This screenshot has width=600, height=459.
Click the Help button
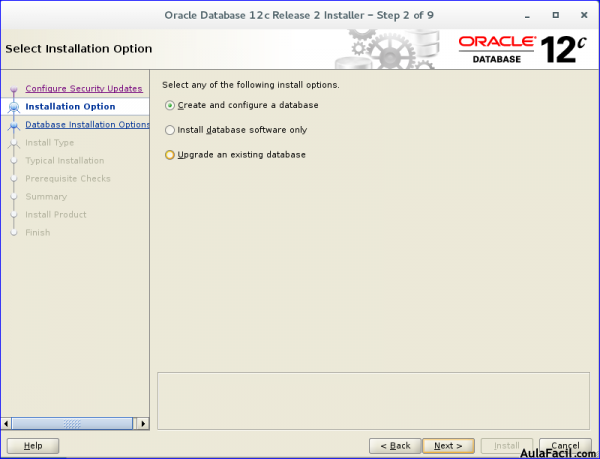(33, 446)
